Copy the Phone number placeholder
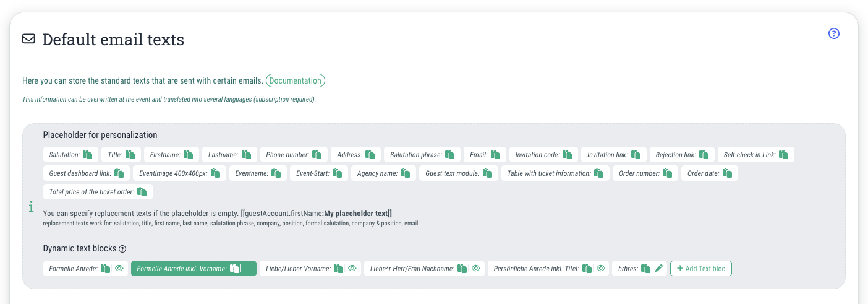 tap(317, 155)
